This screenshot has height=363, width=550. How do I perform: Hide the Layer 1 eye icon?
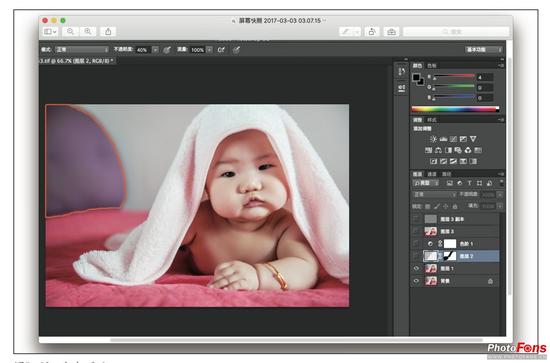tap(416, 268)
